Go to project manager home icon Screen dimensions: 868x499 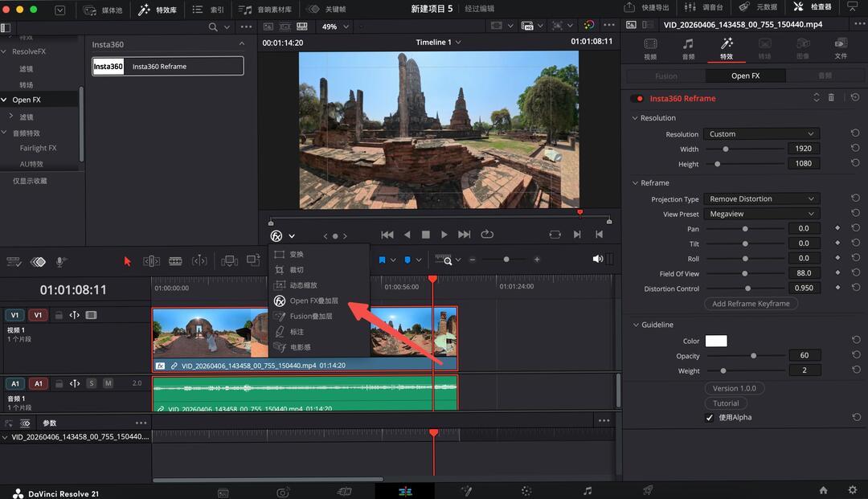[x=823, y=490]
